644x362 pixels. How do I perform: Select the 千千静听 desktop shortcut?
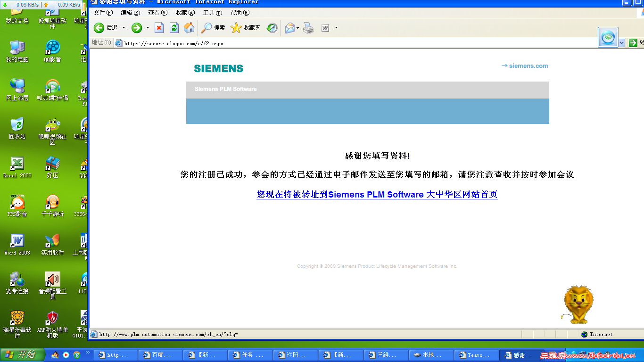click(53, 206)
